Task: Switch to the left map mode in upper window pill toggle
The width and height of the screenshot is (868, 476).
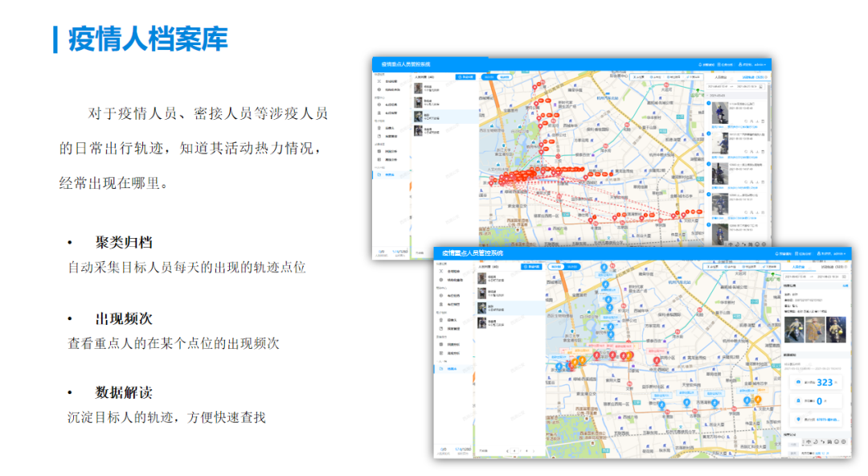Action: [x=488, y=77]
